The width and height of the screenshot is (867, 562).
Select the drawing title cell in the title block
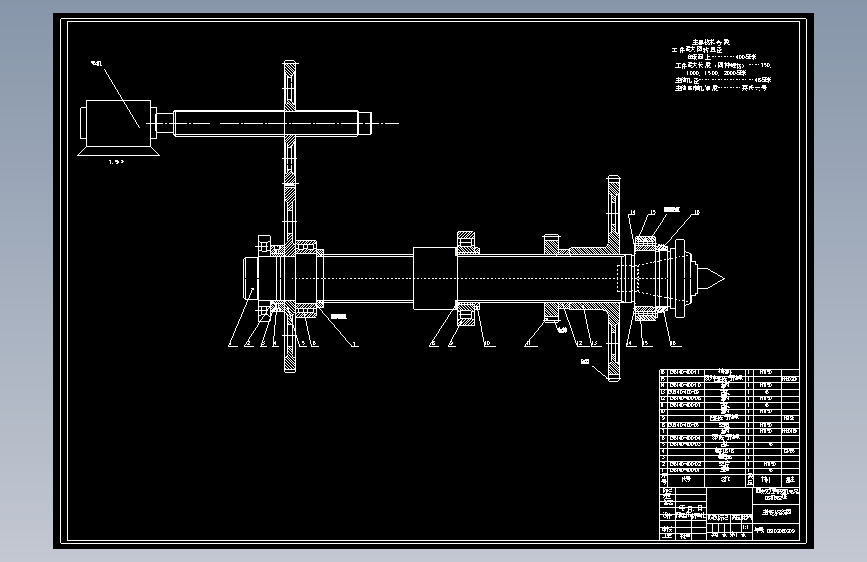tap(776, 512)
